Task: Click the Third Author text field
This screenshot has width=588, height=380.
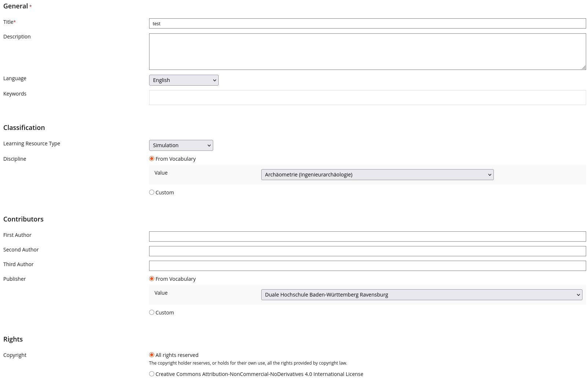Action: 367,266
